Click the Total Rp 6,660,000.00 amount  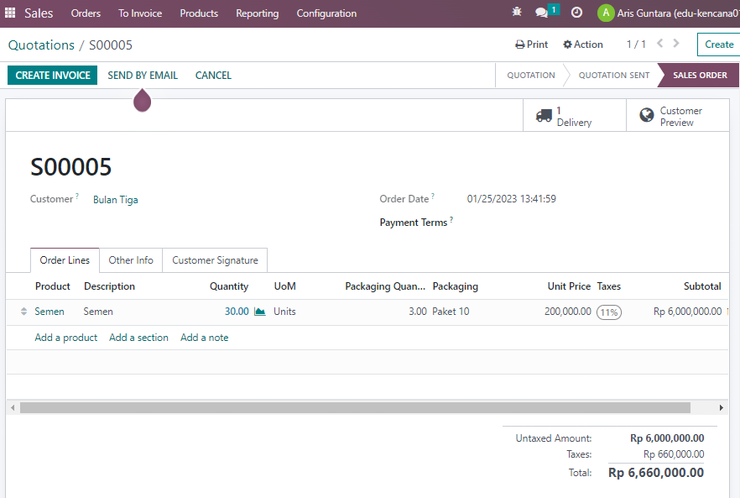[656, 473]
